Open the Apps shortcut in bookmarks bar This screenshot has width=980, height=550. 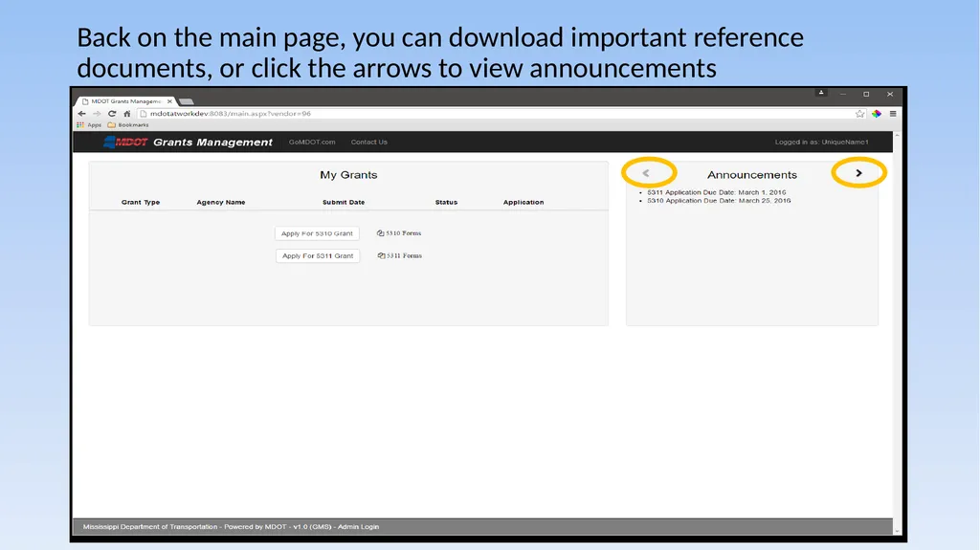89,125
